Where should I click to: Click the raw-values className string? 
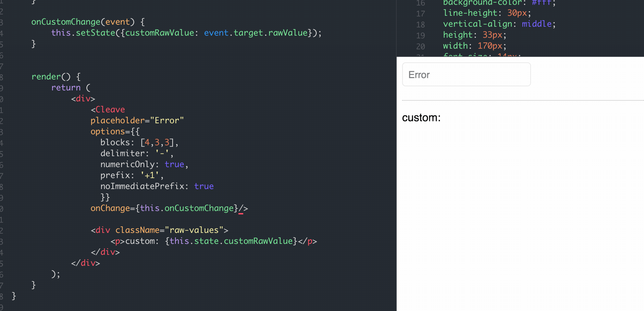tap(195, 230)
